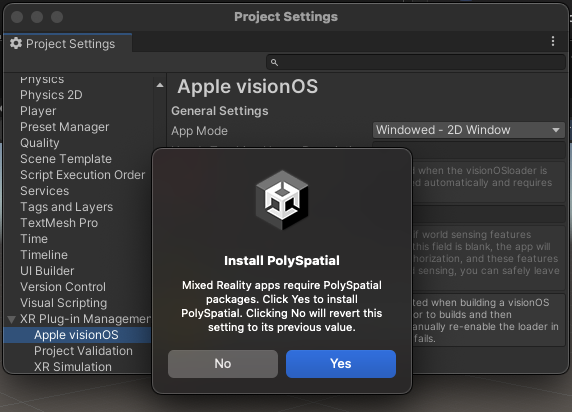Confirm PolySpatial install with Yes

pos(341,364)
